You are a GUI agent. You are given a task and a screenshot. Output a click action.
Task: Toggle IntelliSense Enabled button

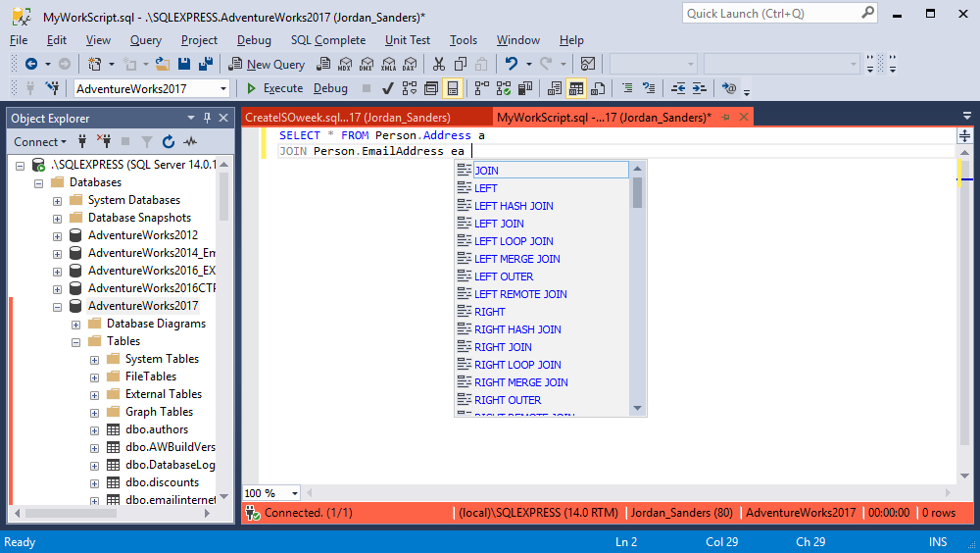click(453, 88)
